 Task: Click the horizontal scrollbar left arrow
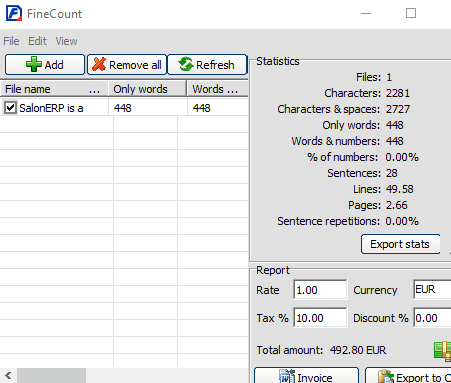coord(8,376)
